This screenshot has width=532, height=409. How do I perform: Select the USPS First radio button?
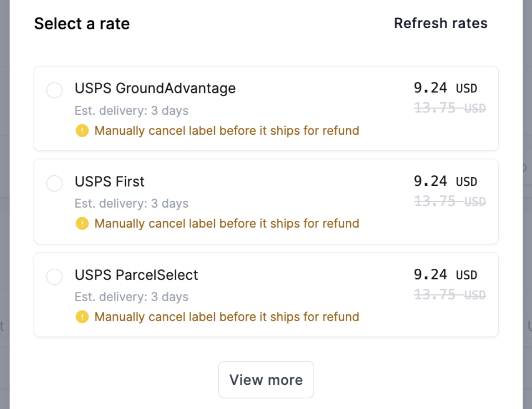[54, 184]
